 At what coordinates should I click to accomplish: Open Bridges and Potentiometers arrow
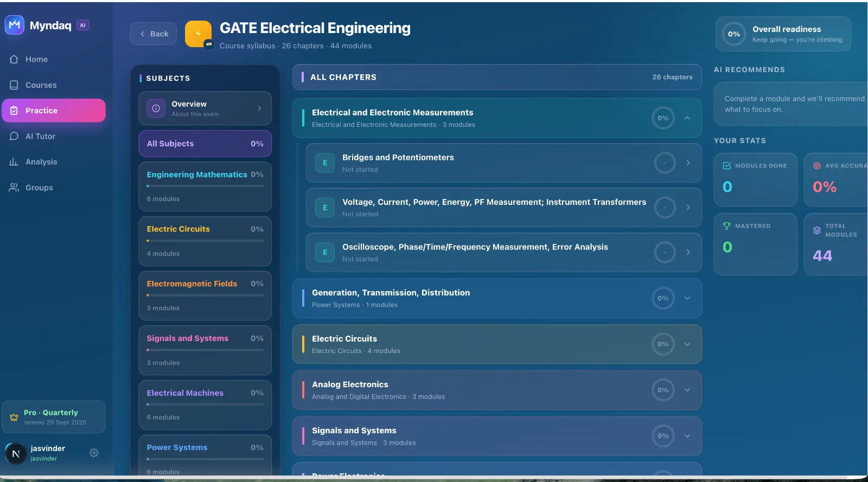[x=688, y=163]
